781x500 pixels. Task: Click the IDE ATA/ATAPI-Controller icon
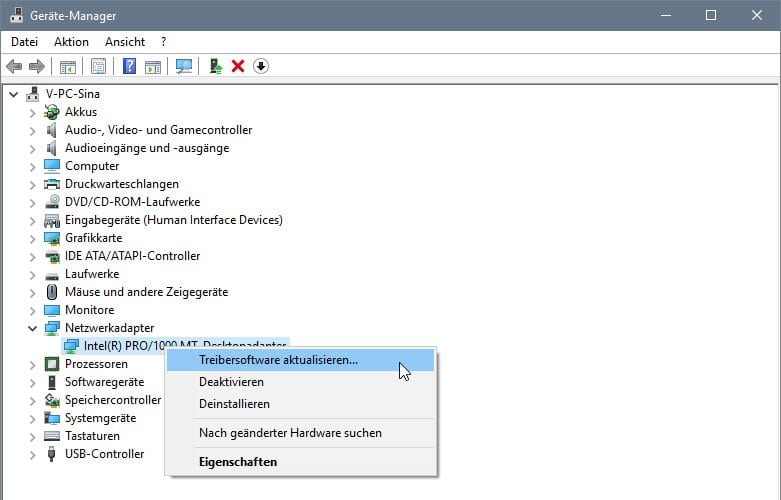[x=52, y=256]
